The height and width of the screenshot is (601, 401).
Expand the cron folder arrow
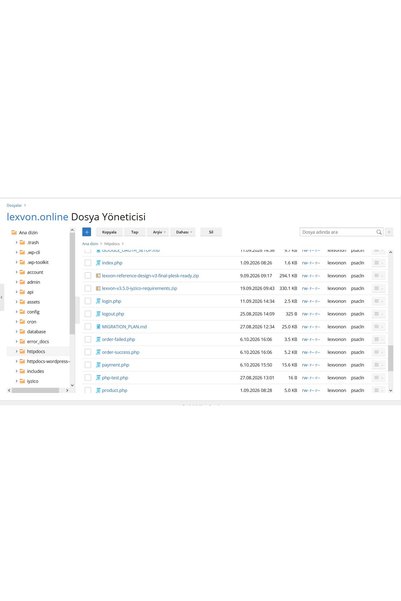16,322
